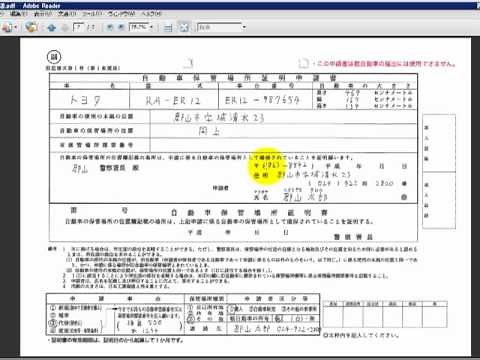
Task: Open the ウィンドウ (Window) menu
Action: (x=121, y=14)
